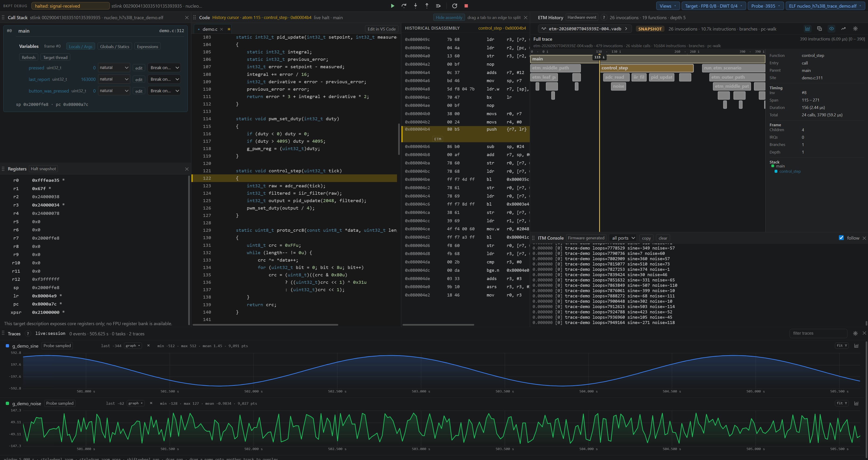Click the green g_demo_noise color swatch

(x=7, y=403)
